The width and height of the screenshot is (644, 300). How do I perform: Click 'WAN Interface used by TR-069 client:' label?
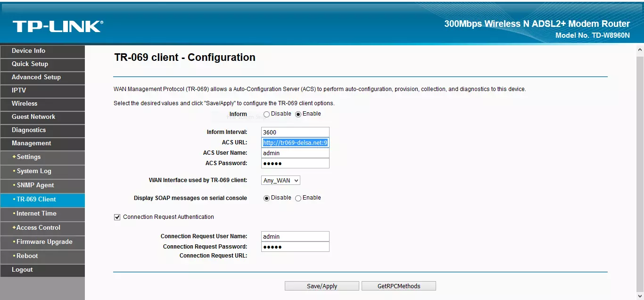pyautogui.click(x=198, y=180)
